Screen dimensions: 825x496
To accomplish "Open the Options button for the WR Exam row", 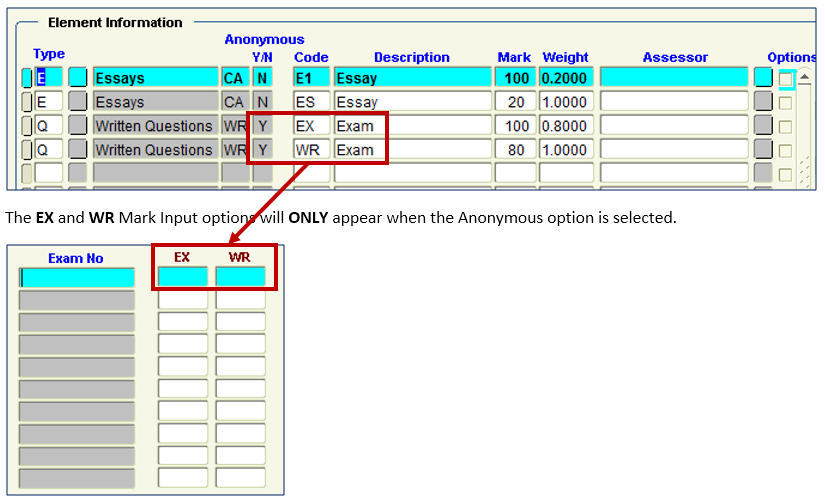I will point(763,150).
